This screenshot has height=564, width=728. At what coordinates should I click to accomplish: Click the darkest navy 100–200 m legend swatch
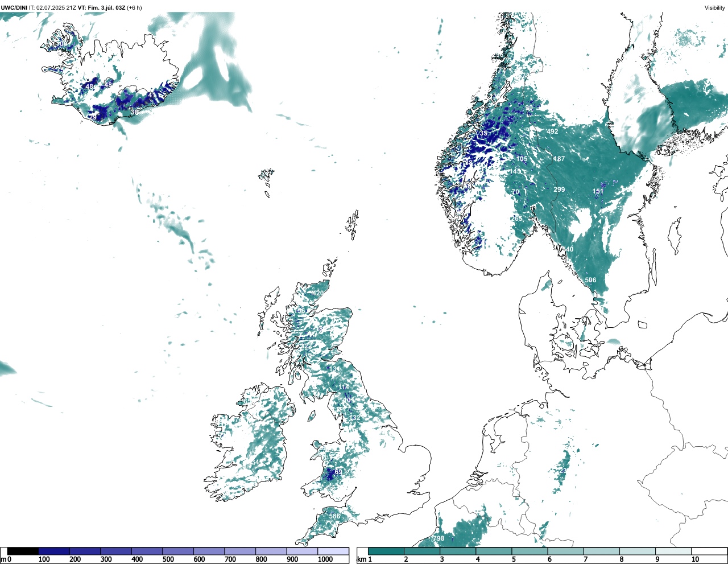pyautogui.click(x=54, y=551)
